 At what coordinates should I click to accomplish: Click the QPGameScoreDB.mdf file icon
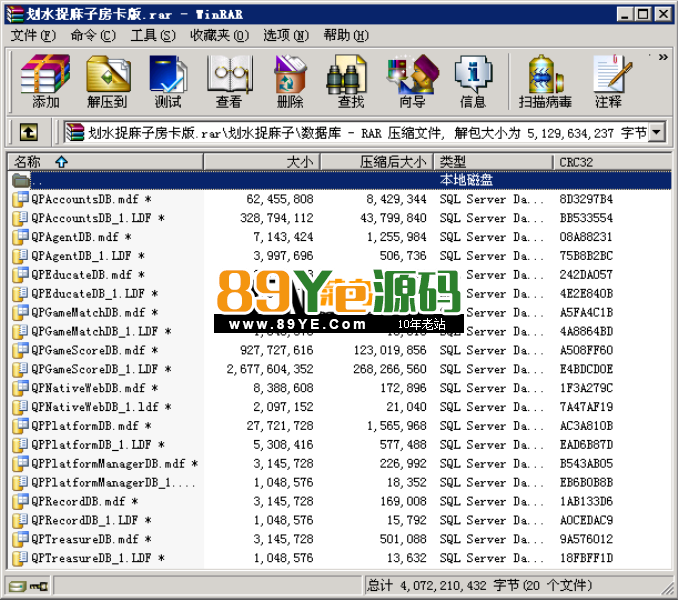20,350
